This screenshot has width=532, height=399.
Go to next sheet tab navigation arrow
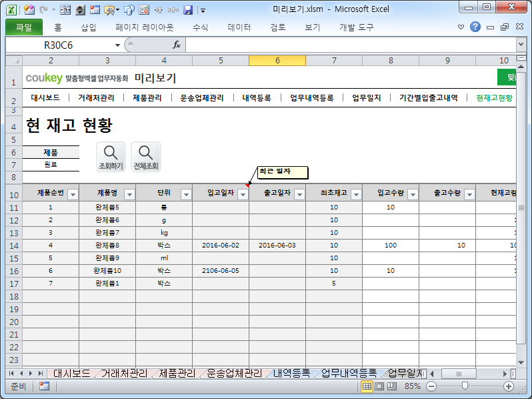31,374
